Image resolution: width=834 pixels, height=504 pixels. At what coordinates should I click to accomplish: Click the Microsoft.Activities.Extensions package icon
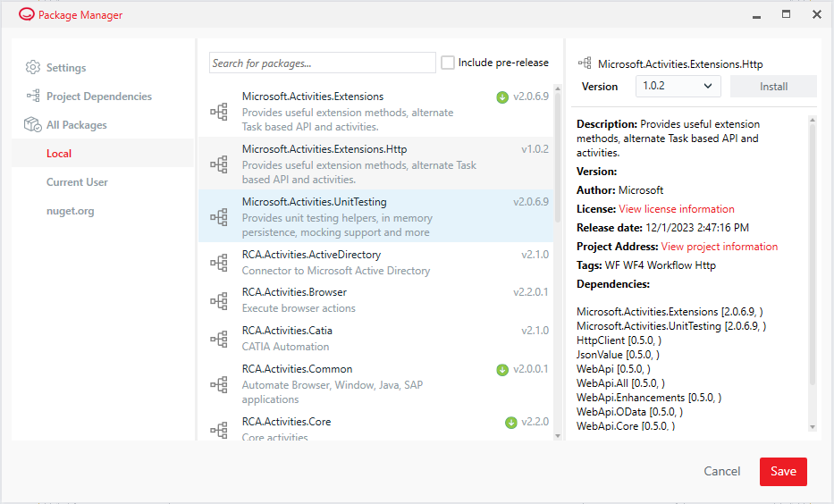tap(219, 112)
